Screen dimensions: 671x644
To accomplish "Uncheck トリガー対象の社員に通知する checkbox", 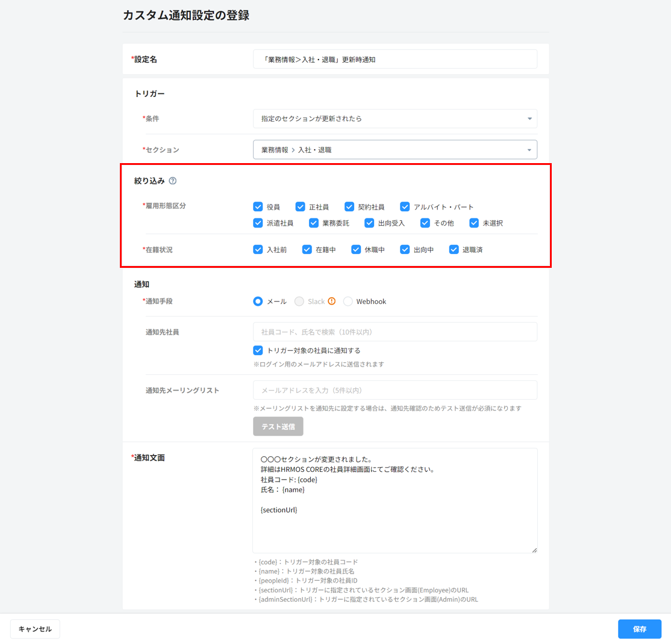I will [258, 350].
